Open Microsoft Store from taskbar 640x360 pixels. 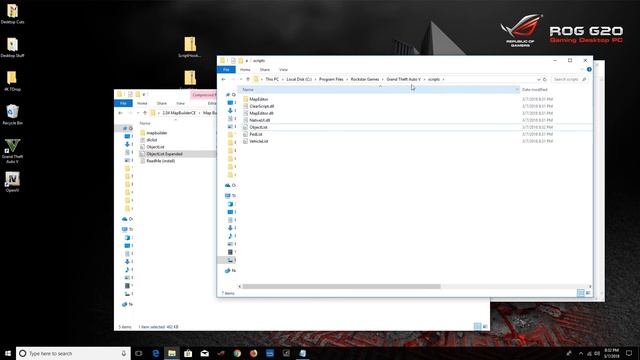188,353
